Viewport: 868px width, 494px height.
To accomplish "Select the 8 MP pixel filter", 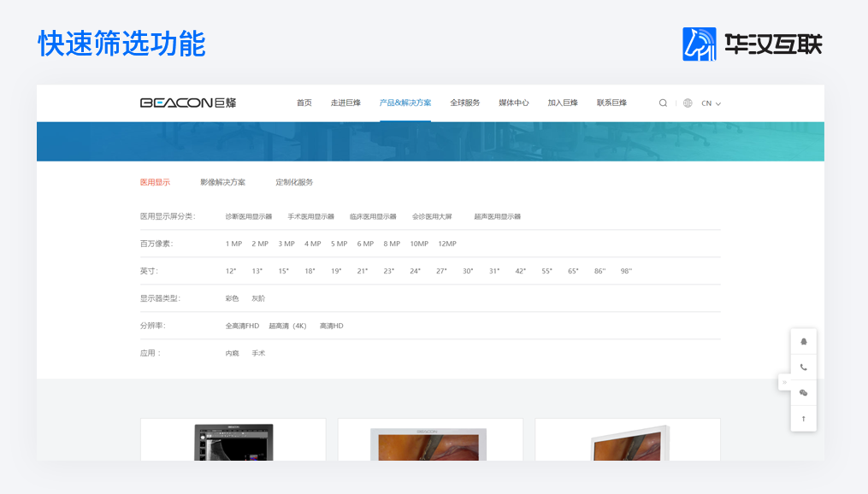I will tap(392, 244).
